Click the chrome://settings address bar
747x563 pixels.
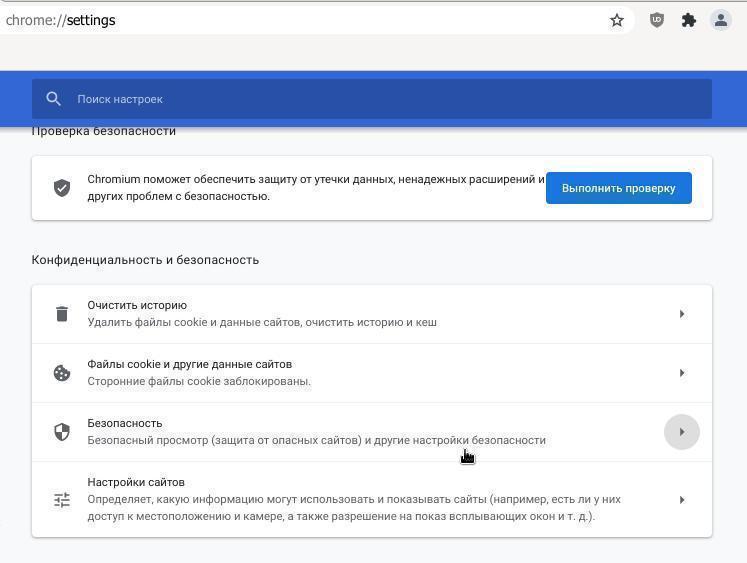click(305, 20)
